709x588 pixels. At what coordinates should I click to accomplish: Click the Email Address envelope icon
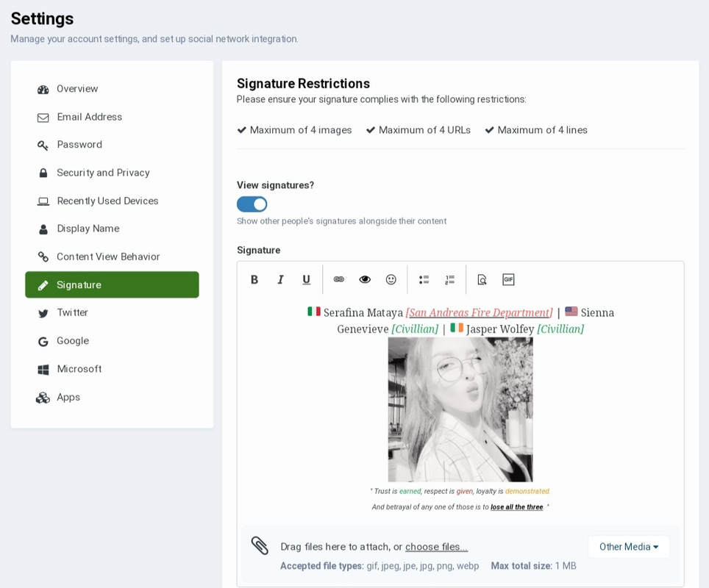tap(43, 118)
